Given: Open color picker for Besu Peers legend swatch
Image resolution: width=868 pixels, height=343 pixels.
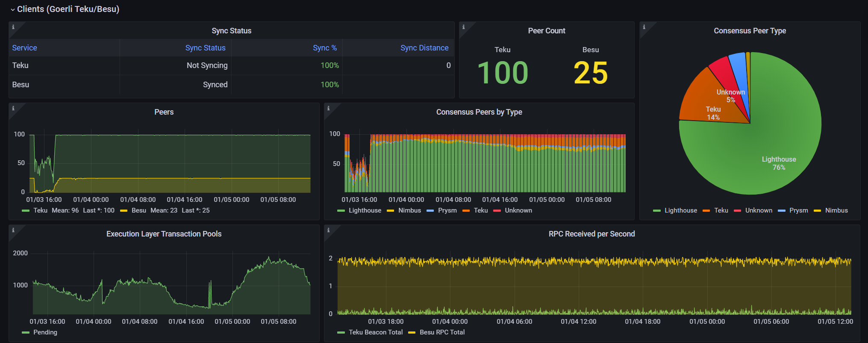Looking at the screenshot, I should point(124,211).
